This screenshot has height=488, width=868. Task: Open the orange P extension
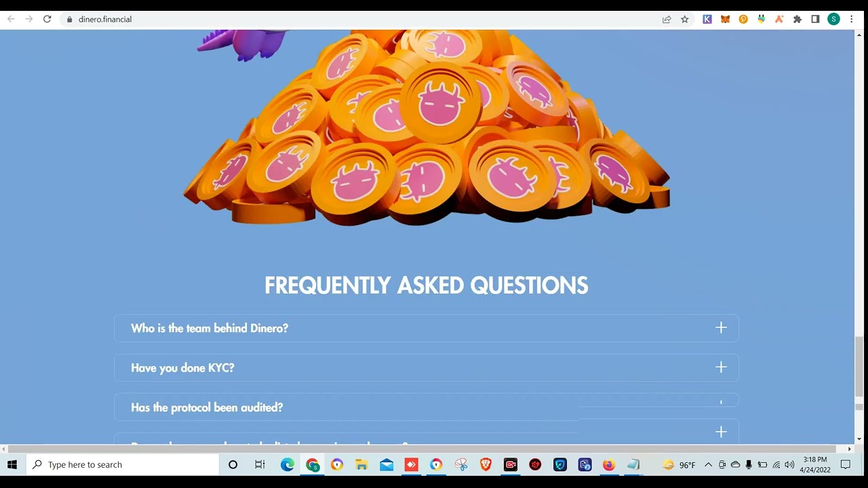pos(743,19)
